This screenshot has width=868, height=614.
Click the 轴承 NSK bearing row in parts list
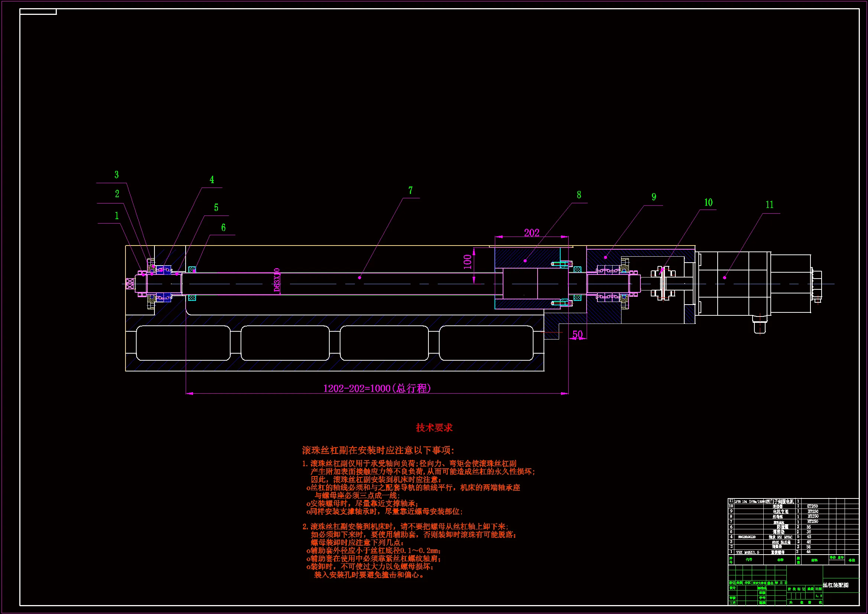(780, 537)
